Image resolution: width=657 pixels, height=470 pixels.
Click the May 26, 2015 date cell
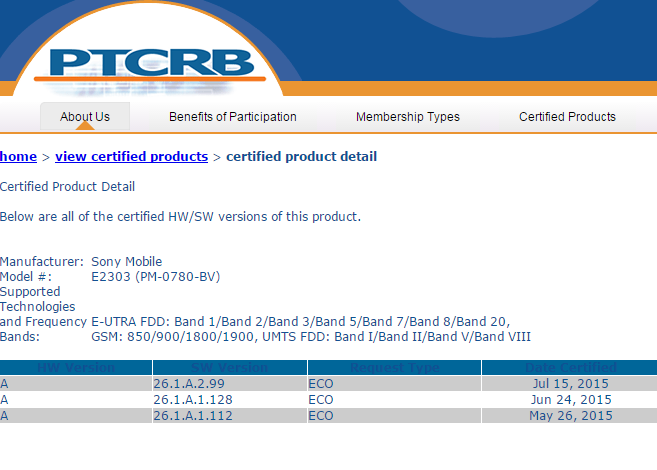click(570, 416)
